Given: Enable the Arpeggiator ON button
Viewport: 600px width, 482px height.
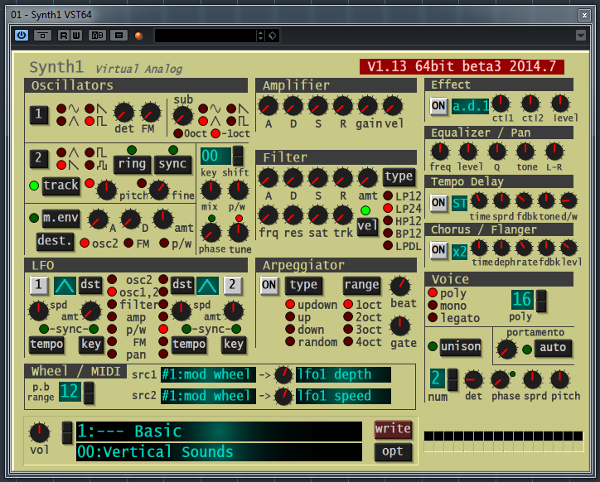Looking at the screenshot, I should pyautogui.click(x=269, y=285).
